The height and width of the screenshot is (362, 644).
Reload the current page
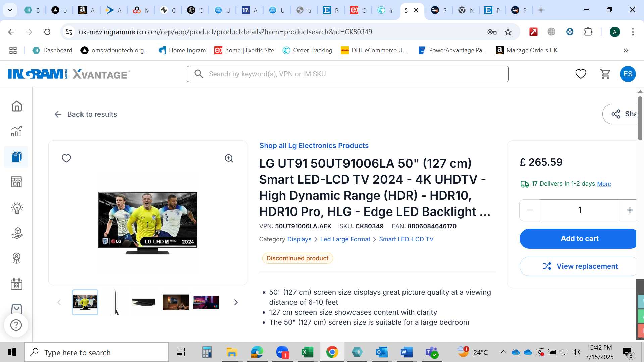[x=47, y=32]
